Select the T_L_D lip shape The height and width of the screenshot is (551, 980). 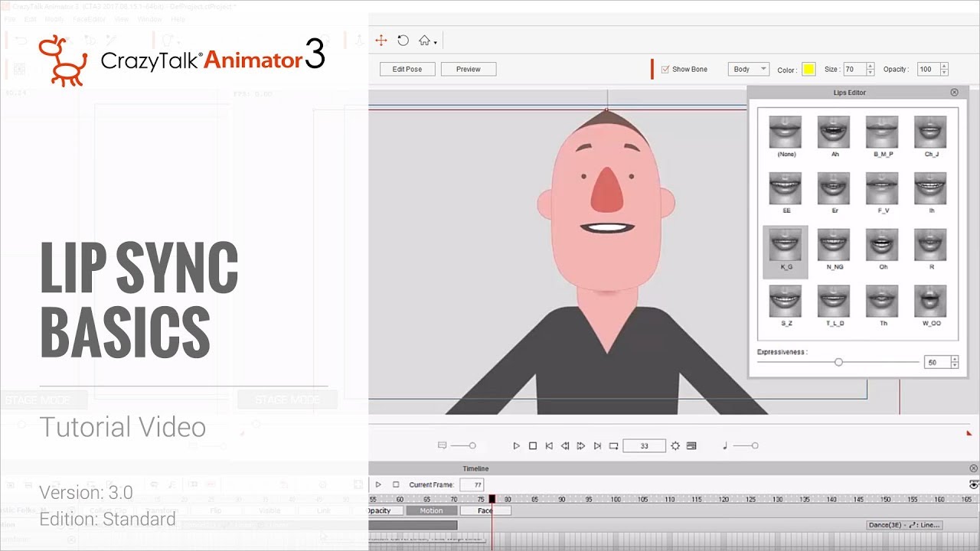coord(834,305)
